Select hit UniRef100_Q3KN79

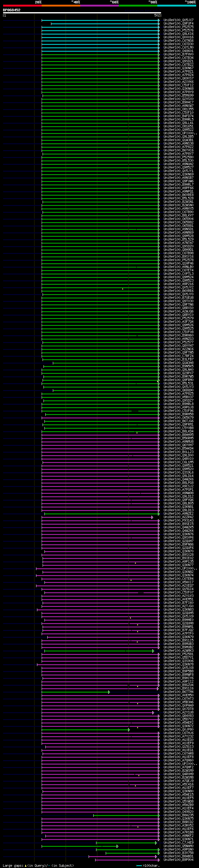(178, 637)
